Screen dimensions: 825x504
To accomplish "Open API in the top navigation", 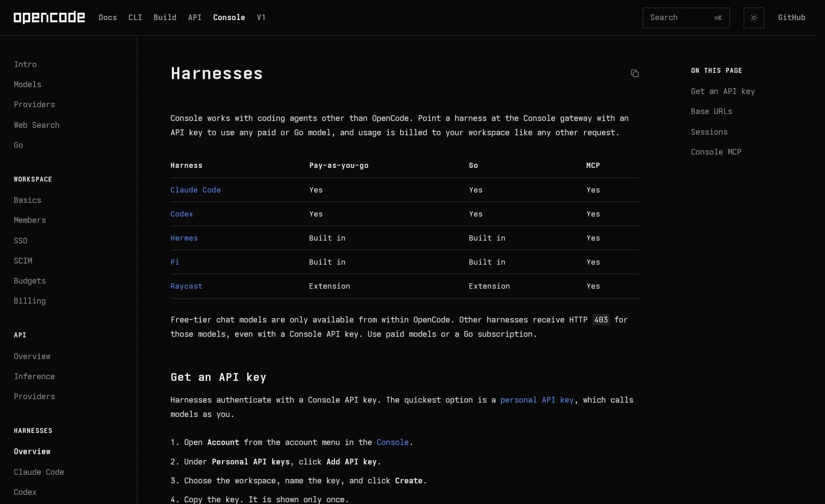I will [195, 18].
